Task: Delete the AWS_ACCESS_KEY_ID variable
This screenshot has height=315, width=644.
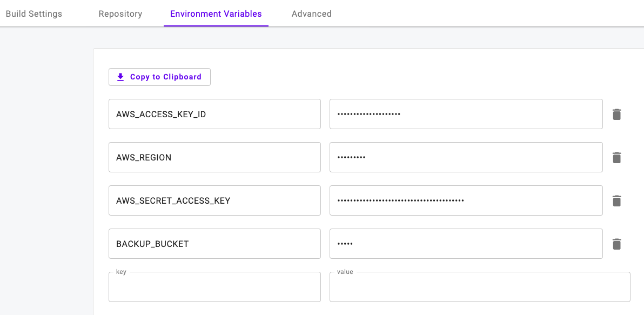Action: tap(616, 115)
